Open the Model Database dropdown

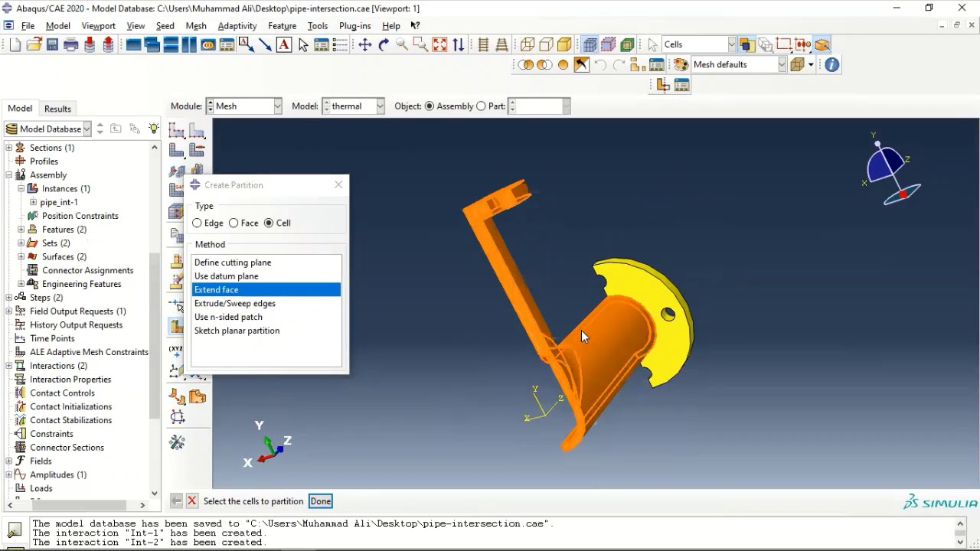tap(47, 129)
